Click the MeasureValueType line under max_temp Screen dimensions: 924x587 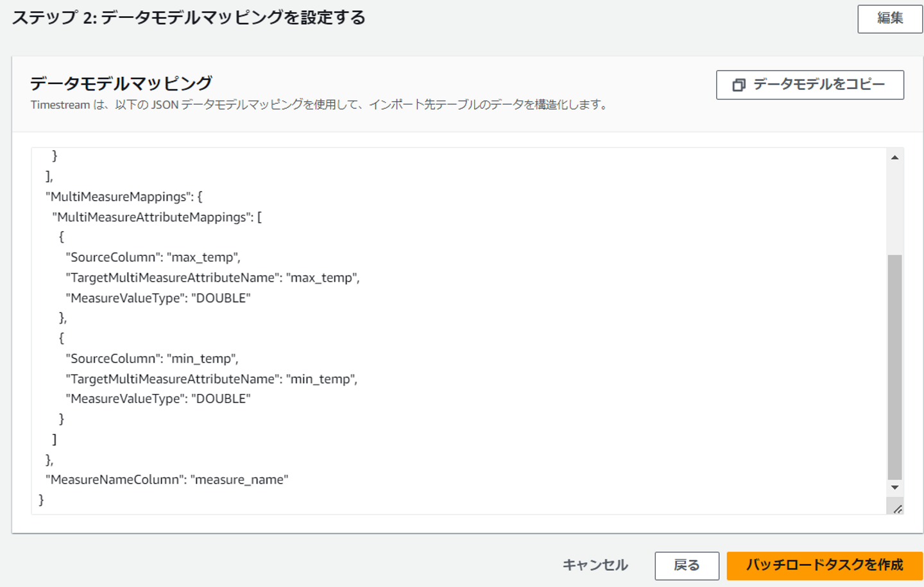pyautogui.click(x=158, y=298)
